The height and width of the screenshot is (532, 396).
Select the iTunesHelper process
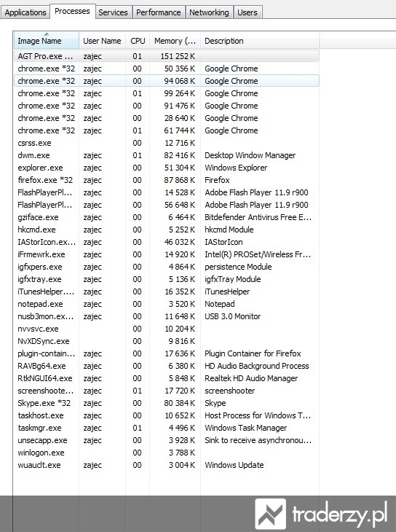pyautogui.click(x=167, y=292)
